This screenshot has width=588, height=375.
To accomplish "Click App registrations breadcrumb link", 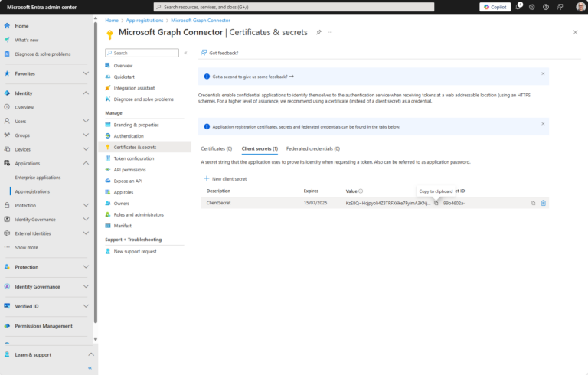I will (145, 20).
